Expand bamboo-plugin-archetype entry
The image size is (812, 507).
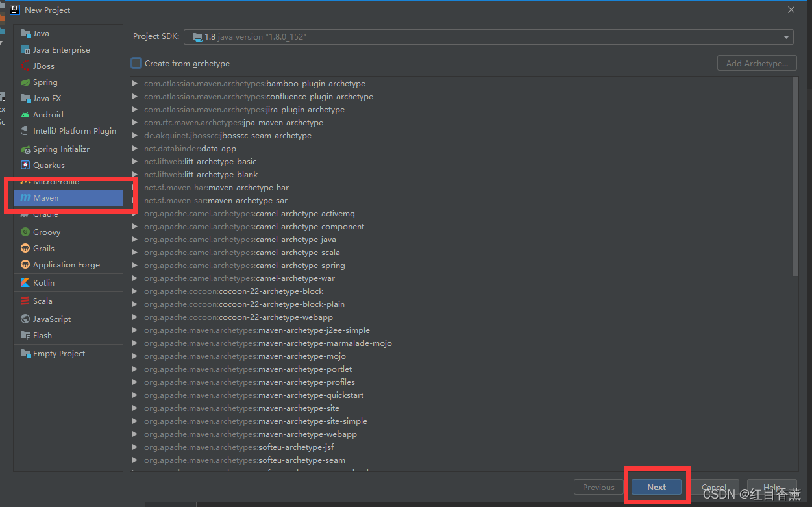tap(135, 84)
